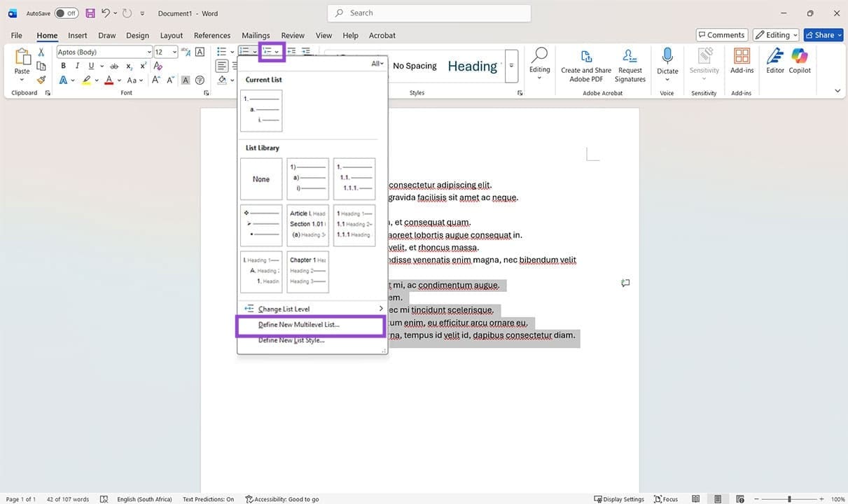Toggle bold formatting
Image resolution: width=848 pixels, height=504 pixels.
[63, 66]
